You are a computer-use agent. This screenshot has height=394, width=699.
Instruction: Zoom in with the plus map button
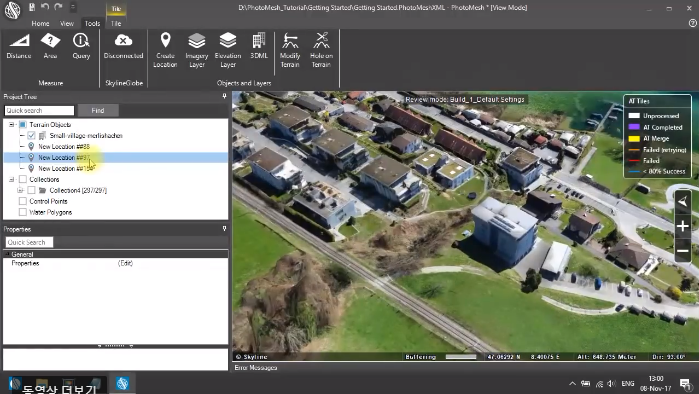[683, 226]
